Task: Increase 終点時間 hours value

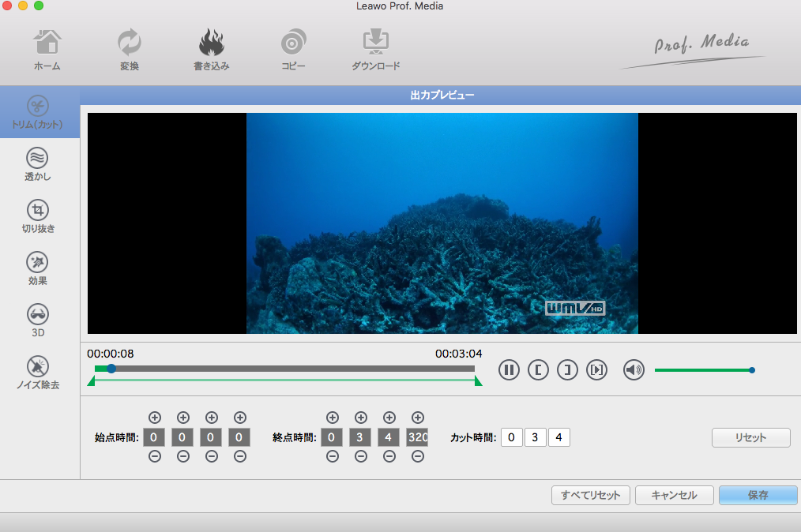Action: [333, 418]
